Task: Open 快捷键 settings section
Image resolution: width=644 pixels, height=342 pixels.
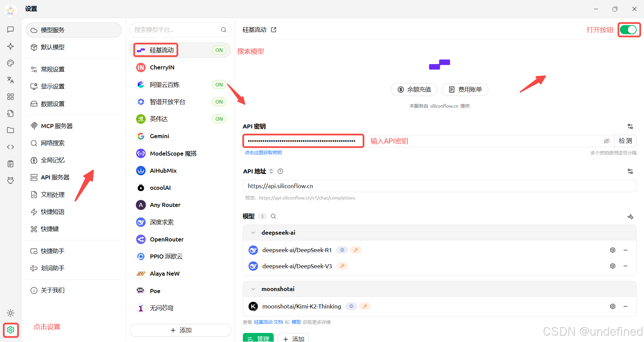Action: point(73,229)
